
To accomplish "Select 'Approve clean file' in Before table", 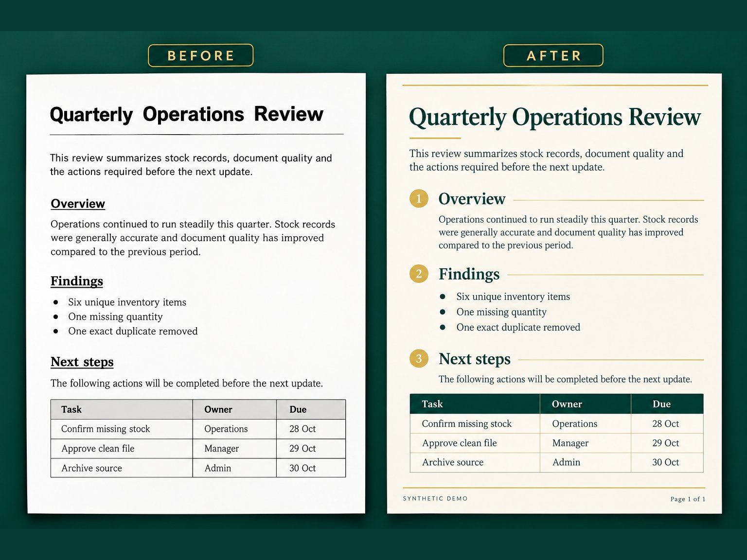I will coord(98,449).
